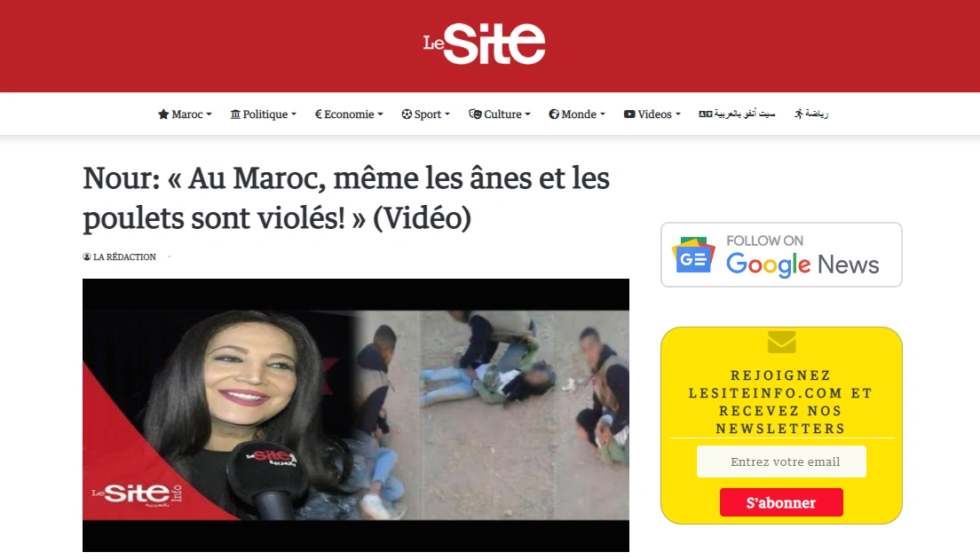The width and height of the screenshot is (980, 560).
Task: Click the euro icon beside Economie
Action: tap(318, 114)
